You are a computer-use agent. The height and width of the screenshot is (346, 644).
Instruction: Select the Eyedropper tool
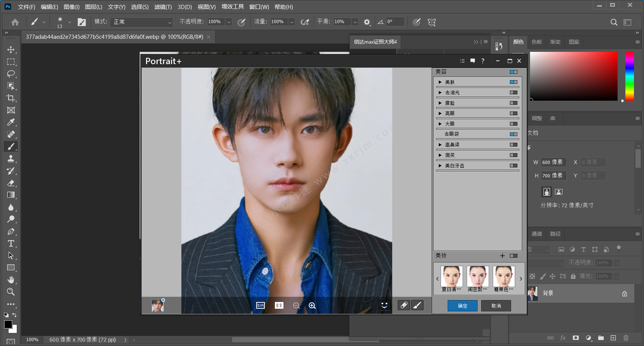coord(11,122)
